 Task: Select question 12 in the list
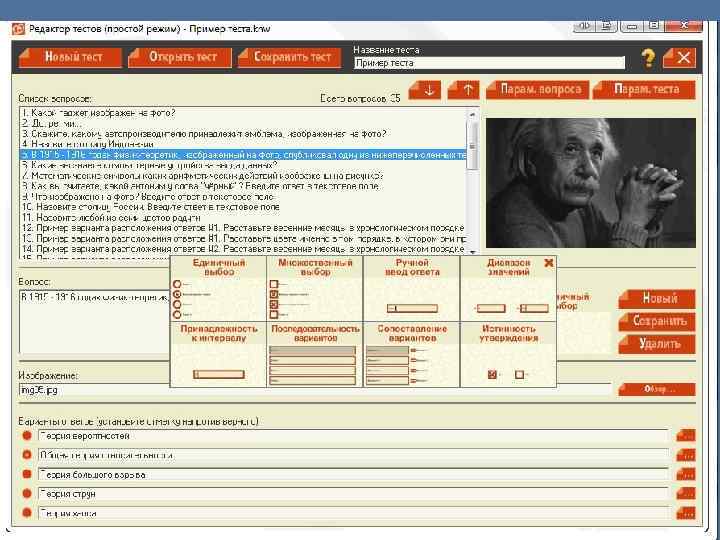click(x=243, y=228)
